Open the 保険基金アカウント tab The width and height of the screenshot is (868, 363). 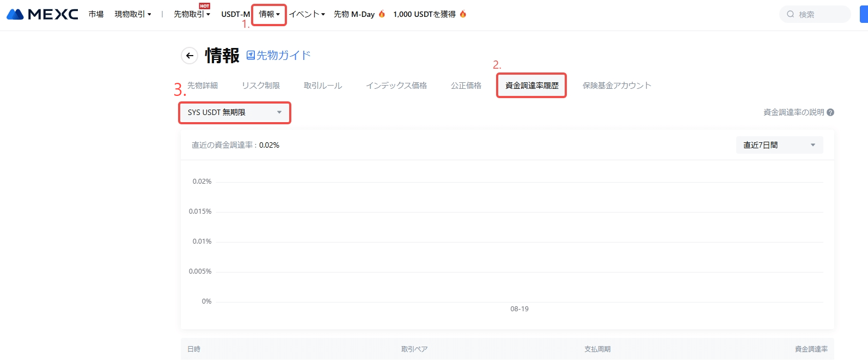click(616, 86)
